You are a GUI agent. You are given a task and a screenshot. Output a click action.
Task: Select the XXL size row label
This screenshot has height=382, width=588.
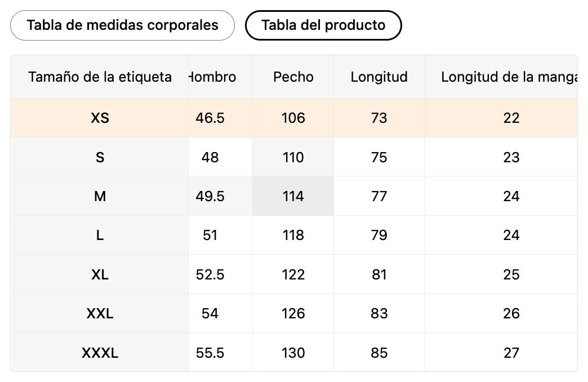(100, 313)
